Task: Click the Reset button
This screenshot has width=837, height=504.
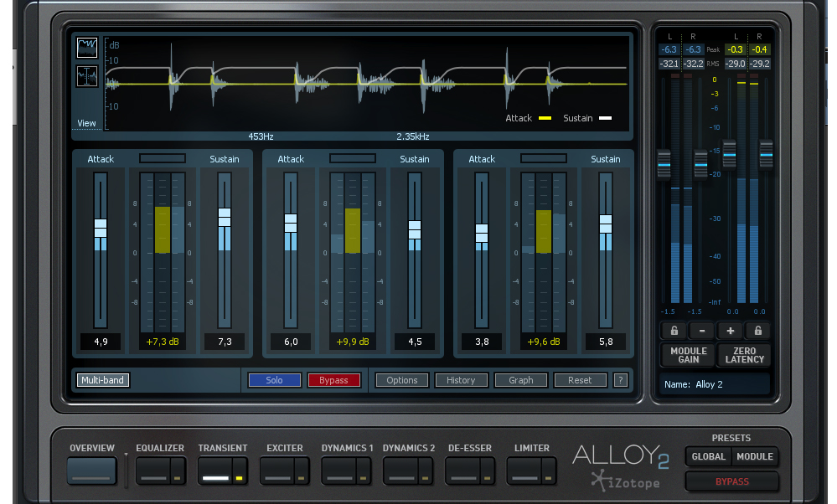Action: (x=580, y=380)
